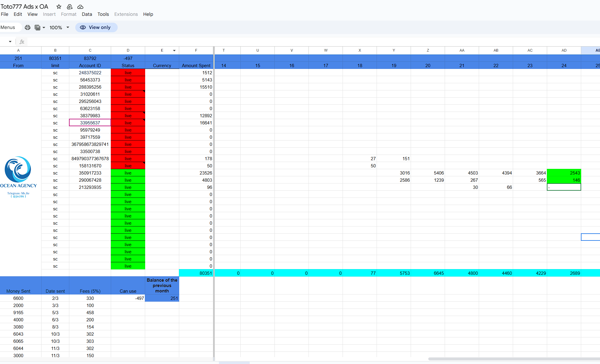Select column AD header
The height and width of the screenshot is (364, 600).
[x=564, y=50]
